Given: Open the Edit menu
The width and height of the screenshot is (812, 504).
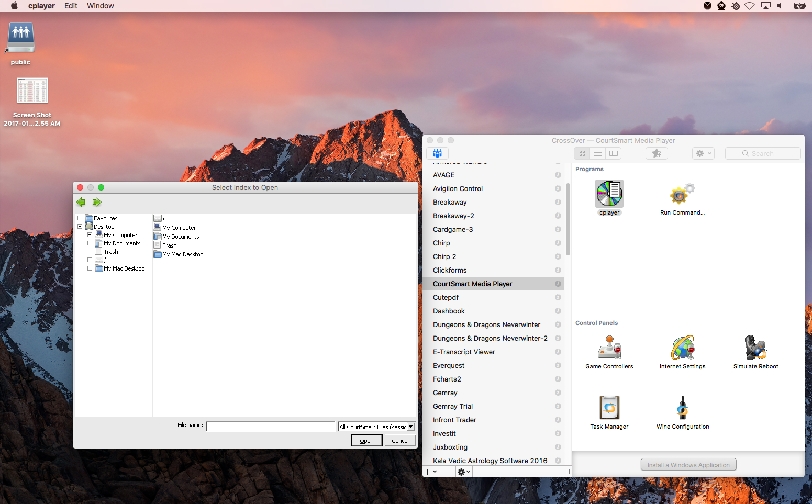Looking at the screenshot, I should [71, 6].
